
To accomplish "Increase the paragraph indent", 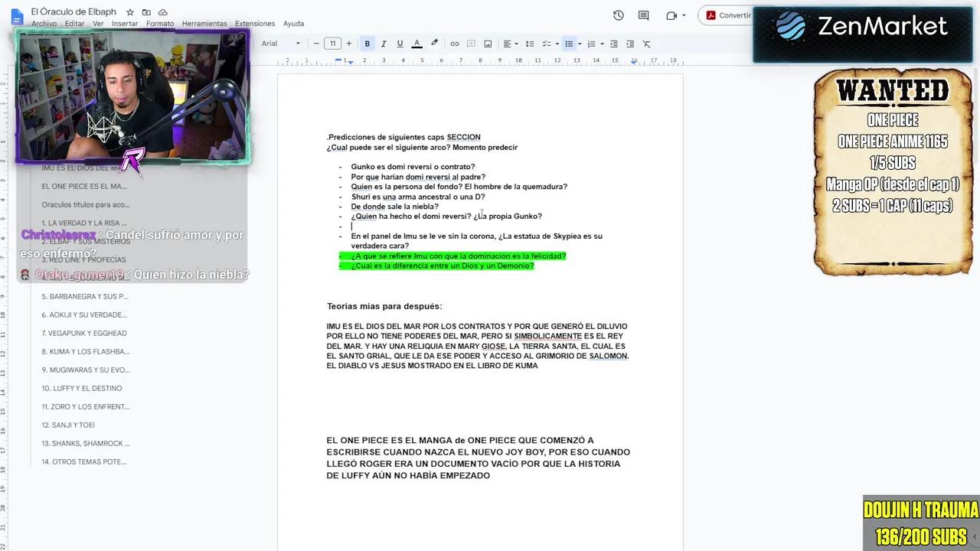I will point(630,44).
